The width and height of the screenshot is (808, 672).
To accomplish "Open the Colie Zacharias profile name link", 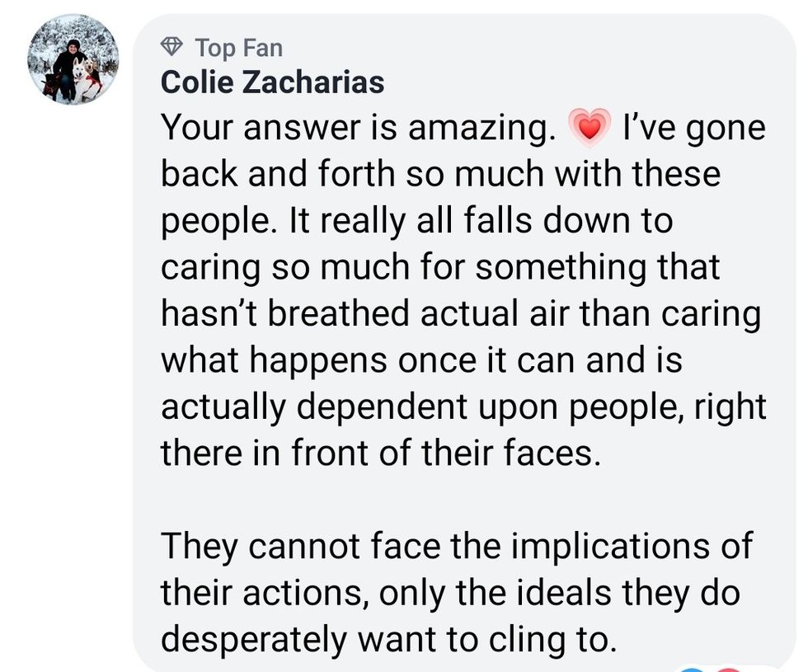I will point(272,82).
